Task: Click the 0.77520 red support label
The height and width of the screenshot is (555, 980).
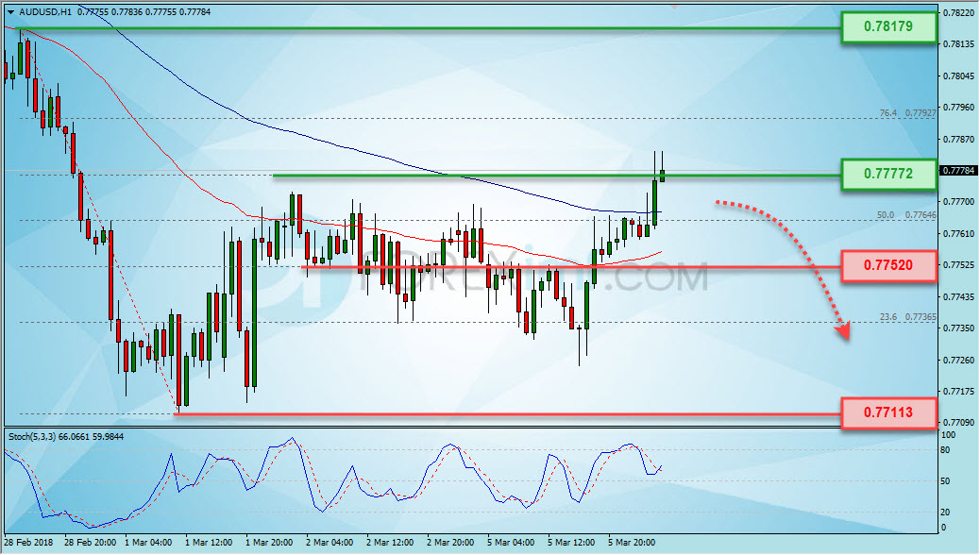Action: coord(888,265)
